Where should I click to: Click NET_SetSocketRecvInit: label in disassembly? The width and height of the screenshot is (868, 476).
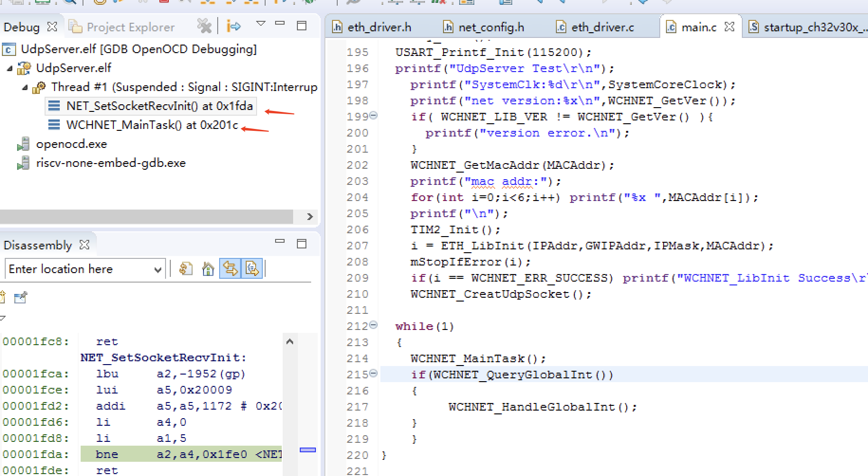(x=164, y=357)
